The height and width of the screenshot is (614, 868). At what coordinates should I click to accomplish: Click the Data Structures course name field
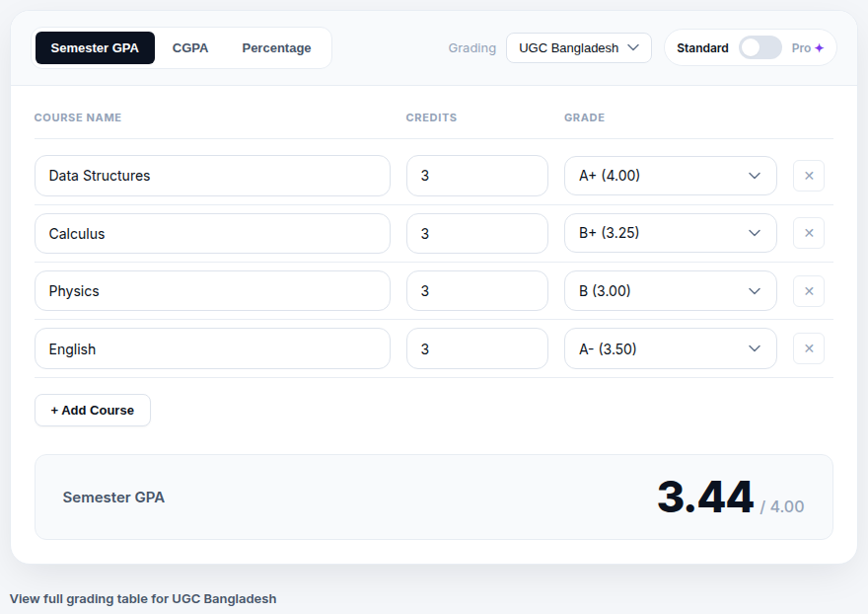coord(213,176)
